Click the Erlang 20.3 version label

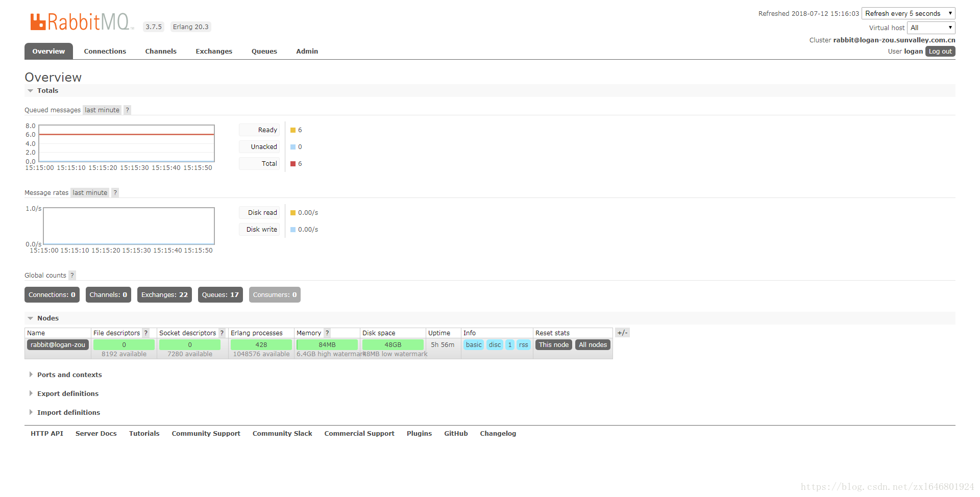coord(191,27)
